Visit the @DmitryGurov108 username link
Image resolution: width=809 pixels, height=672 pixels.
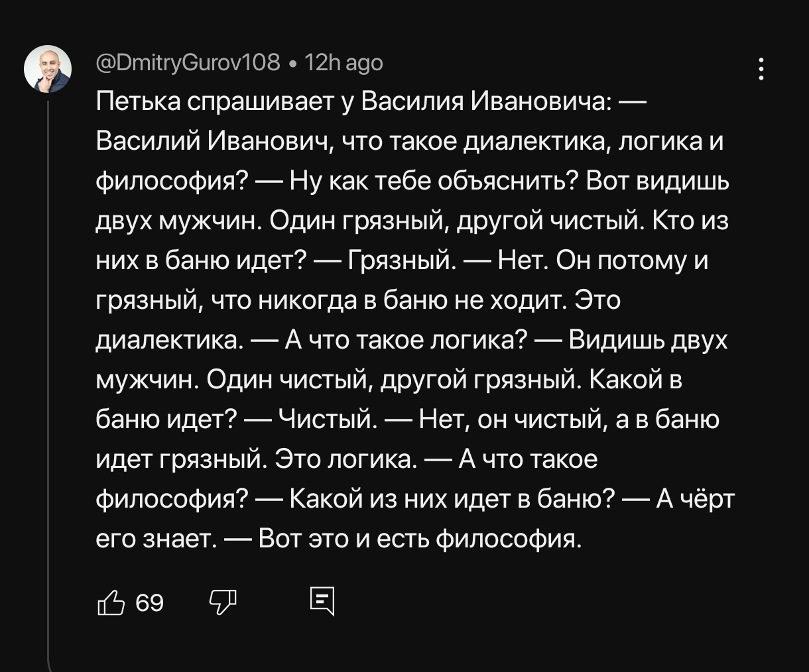188,63
